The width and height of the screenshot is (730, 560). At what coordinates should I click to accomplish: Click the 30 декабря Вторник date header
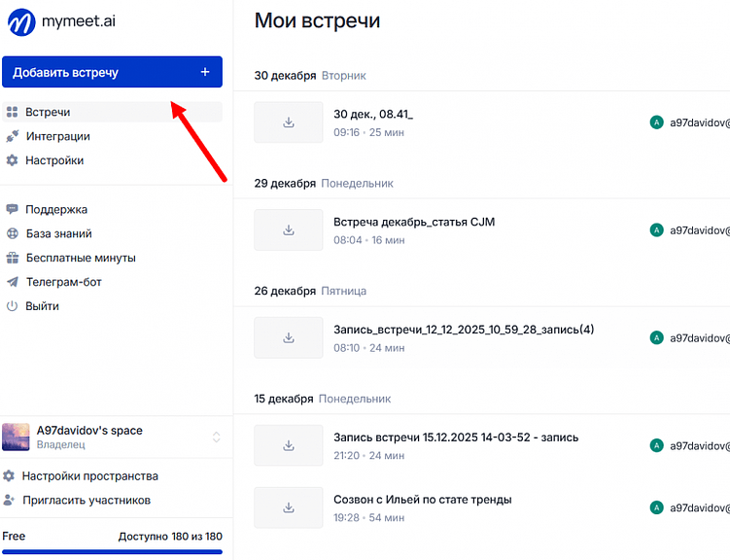click(x=310, y=76)
